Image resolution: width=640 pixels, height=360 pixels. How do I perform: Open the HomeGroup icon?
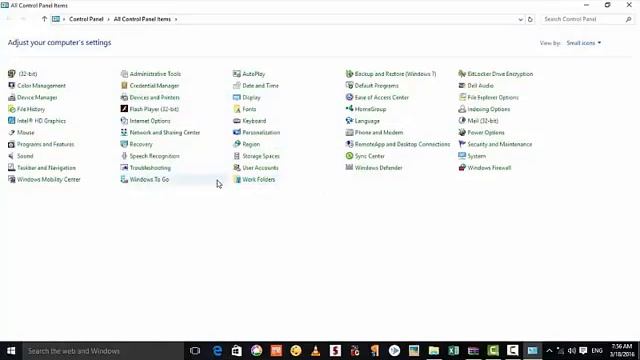tap(349, 109)
